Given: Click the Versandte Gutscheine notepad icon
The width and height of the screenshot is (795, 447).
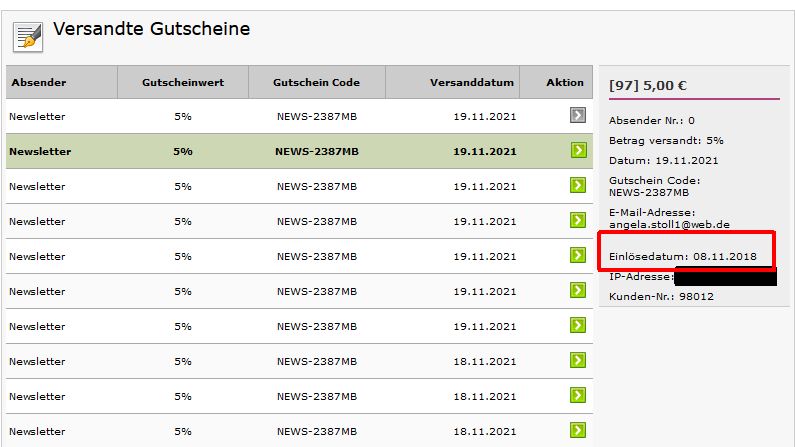Looking at the screenshot, I should pyautogui.click(x=27, y=36).
